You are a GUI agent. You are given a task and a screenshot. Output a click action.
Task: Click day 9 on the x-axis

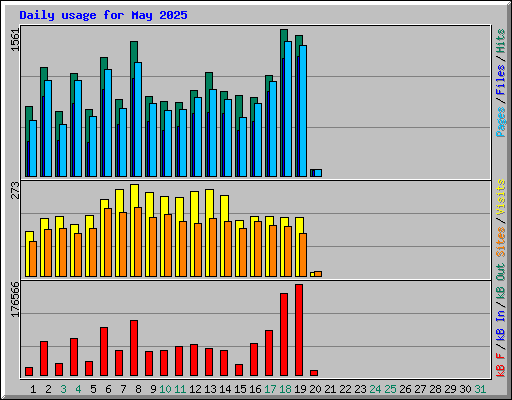pyautogui.click(x=153, y=389)
